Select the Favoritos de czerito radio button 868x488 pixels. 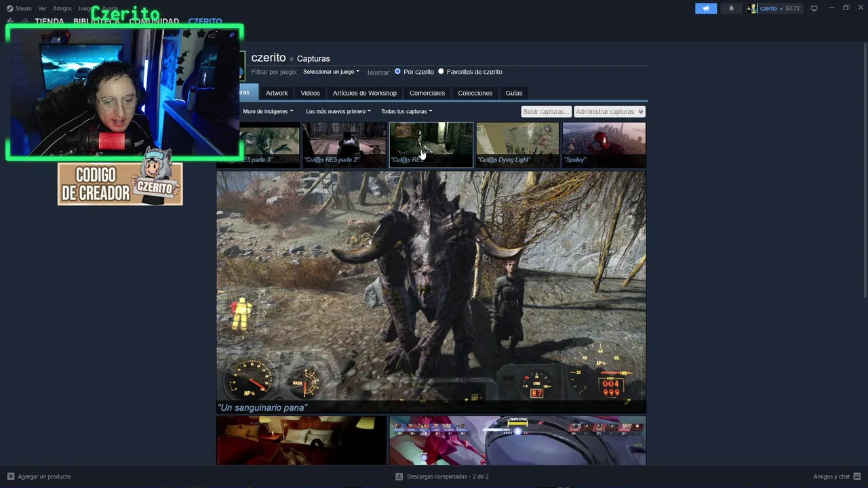[441, 71]
